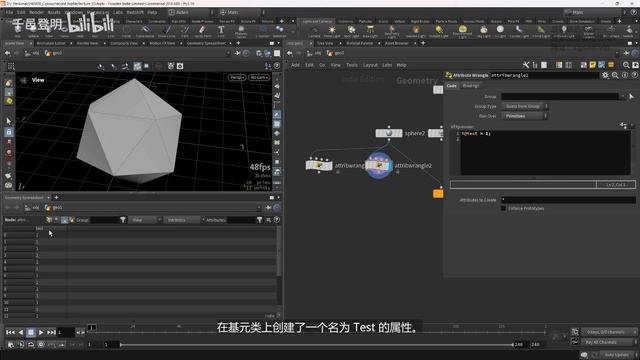Open the Group Type dropdown
The width and height of the screenshot is (640, 360).
point(524,106)
